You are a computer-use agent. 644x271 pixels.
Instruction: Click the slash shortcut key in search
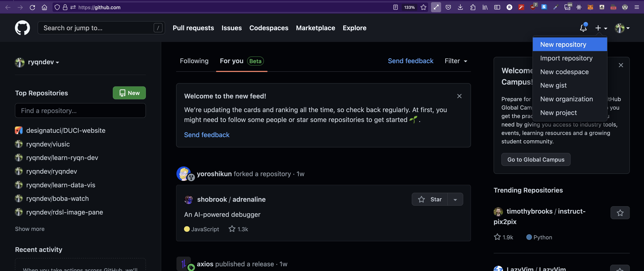pos(158,28)
